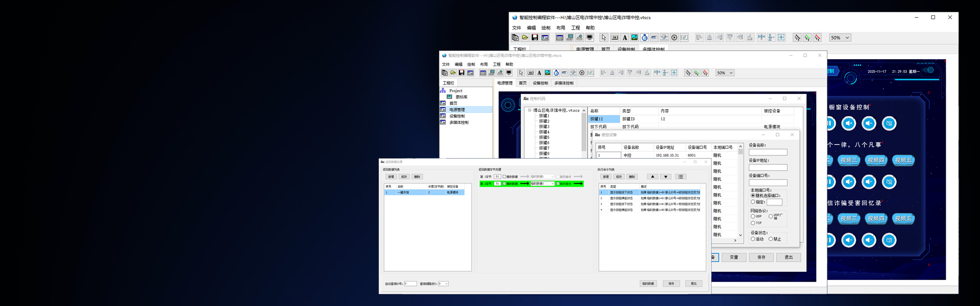980x306 pixels.
Task: Open the 绘制 menu in the front window
Action: tap(471, 65)
